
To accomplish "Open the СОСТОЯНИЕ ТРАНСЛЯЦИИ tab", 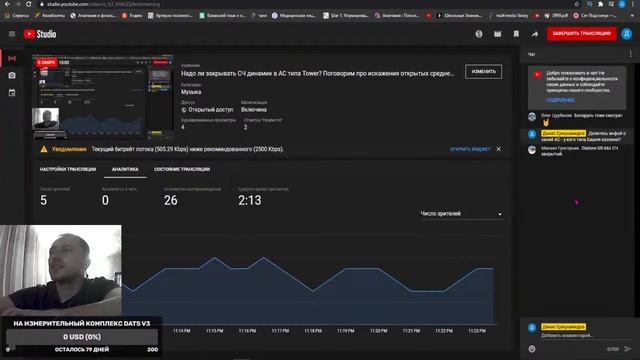I will tap(182, 169).
